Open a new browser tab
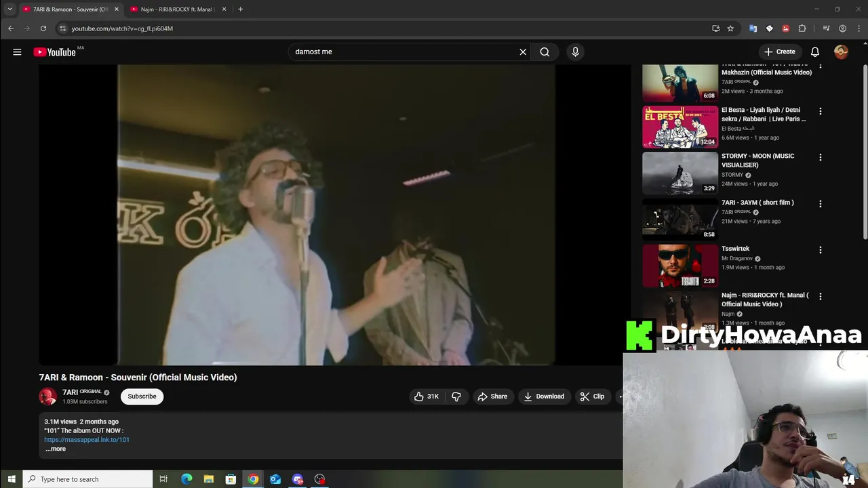 coord(240,9)
